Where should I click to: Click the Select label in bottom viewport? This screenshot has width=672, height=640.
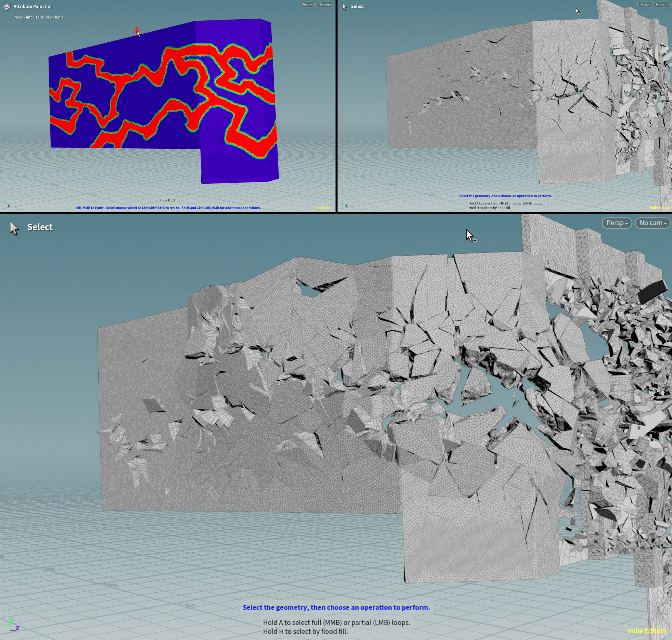click(40, 227)
